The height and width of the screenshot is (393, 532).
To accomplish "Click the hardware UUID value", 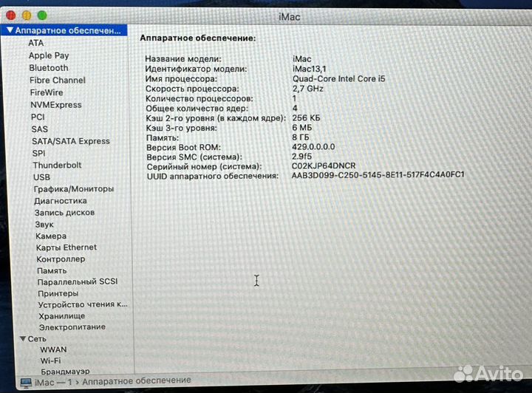I will [x=378, y=174].
